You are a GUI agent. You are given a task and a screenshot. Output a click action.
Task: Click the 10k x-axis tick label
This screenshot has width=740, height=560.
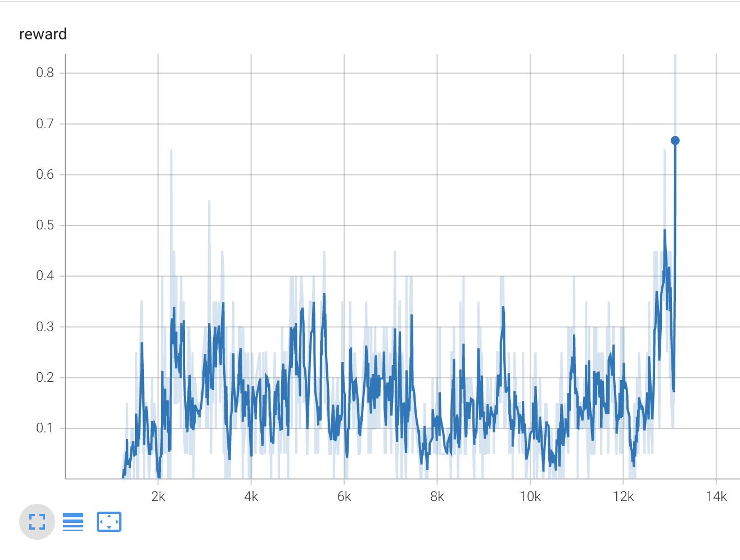click(x=530, y=496)
